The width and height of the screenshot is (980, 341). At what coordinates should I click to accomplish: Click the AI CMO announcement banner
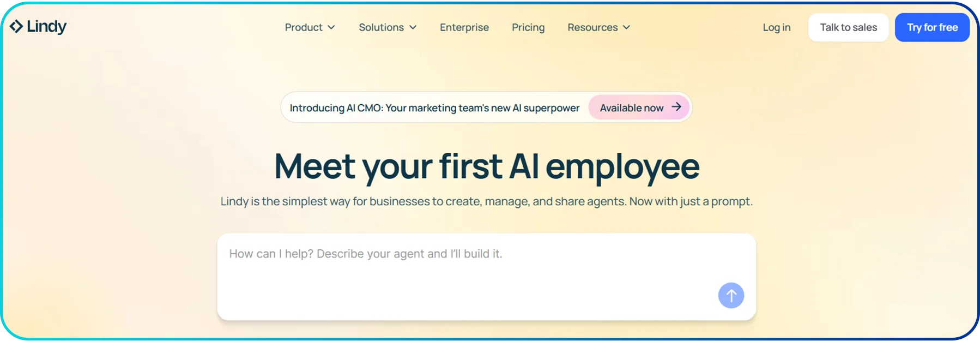(x=434, y=107)
